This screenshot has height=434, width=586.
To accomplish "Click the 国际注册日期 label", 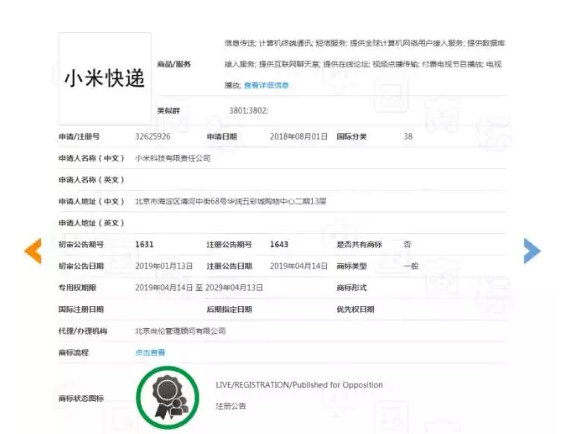I will point(81,310).
